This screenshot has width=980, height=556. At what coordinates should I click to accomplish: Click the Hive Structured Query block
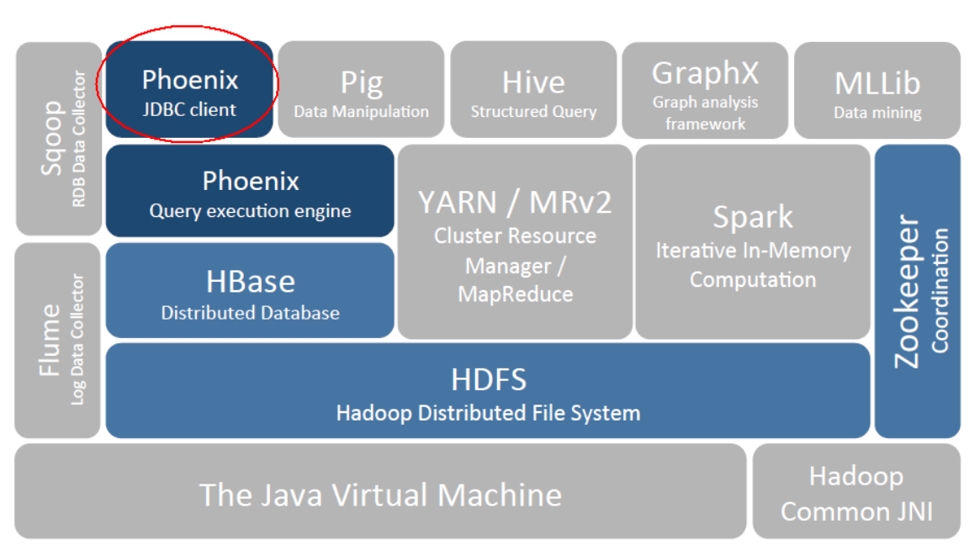point(533,91)
